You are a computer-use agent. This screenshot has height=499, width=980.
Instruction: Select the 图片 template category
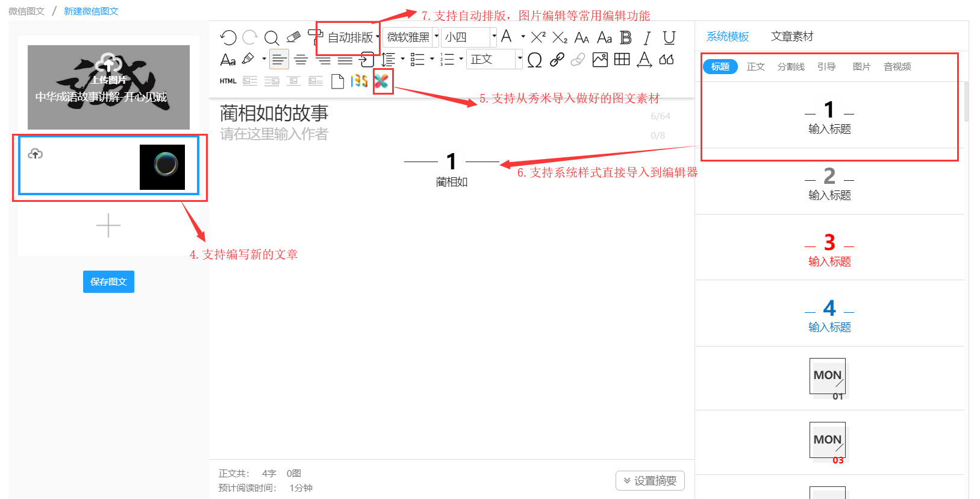coord(862,66)
